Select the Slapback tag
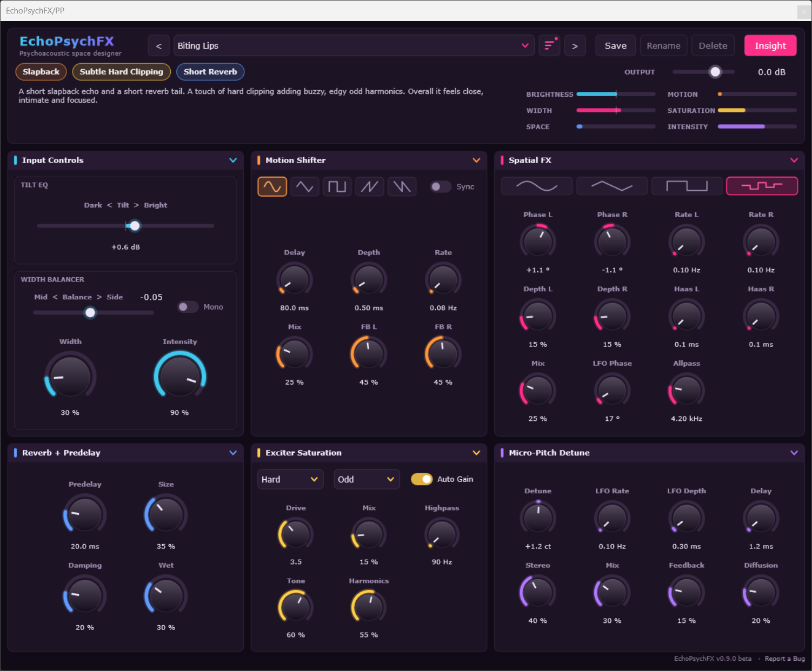Viewport: 812px width, 671px height. [41, 72]
